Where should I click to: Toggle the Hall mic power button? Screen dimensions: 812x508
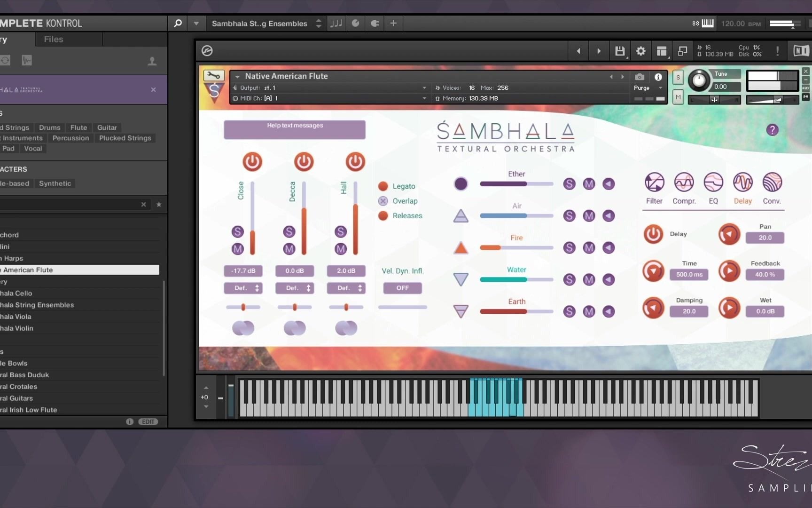click(355, 162)
